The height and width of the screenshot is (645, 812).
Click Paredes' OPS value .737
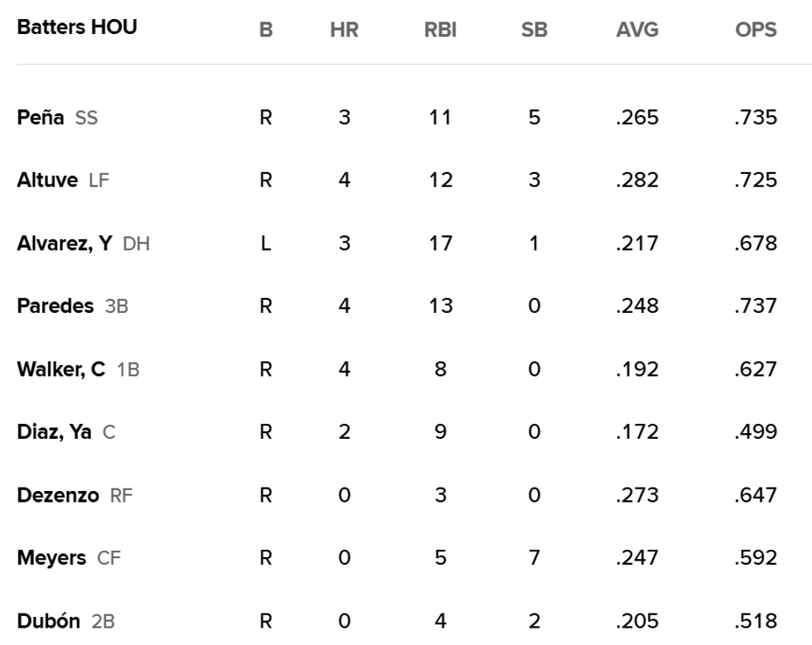(756, 306)
